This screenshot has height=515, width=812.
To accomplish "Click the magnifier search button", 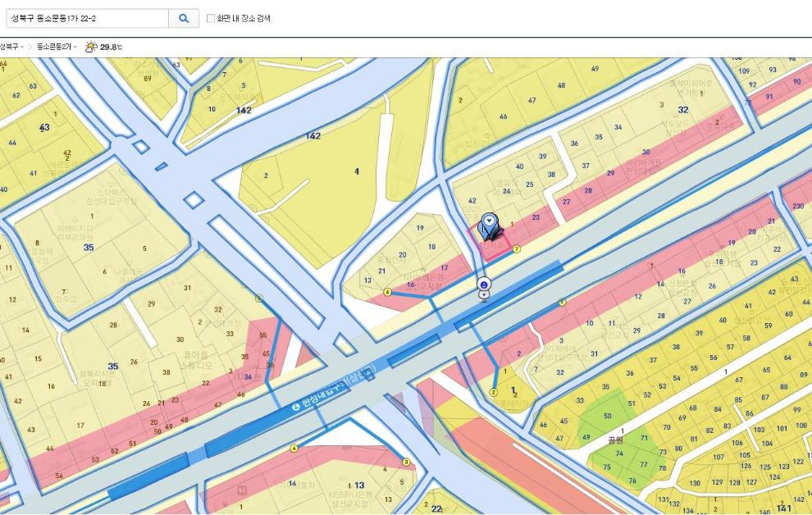I will pos(184,17).
